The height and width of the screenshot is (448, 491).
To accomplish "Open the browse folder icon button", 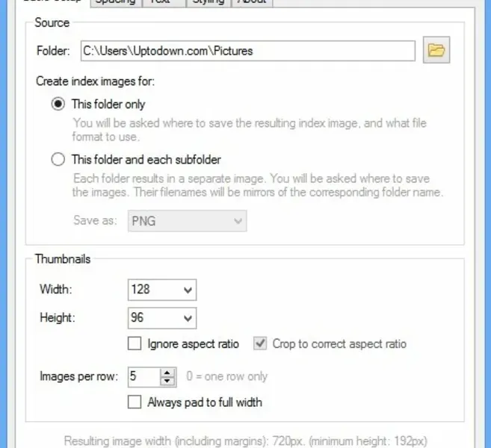I will 436,51.
